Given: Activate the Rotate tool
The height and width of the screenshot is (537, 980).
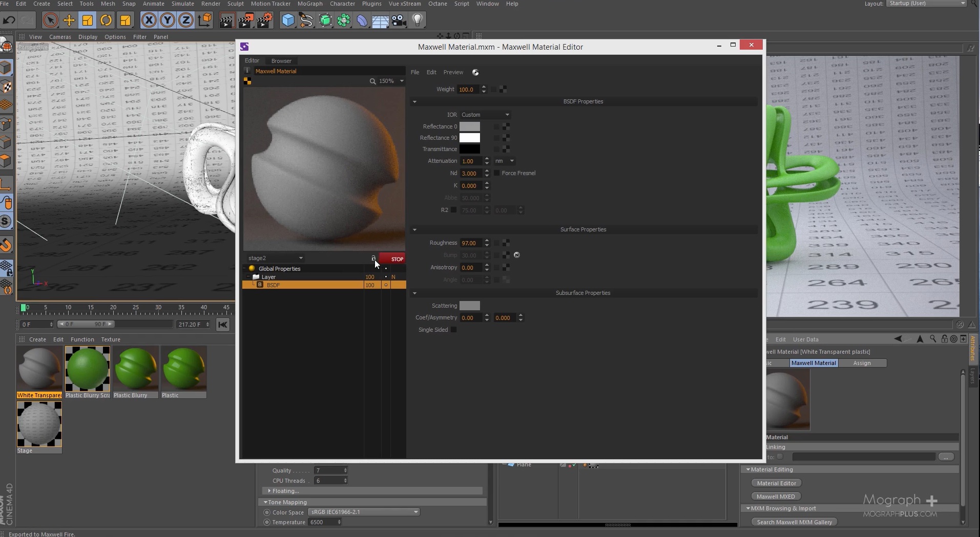Looking at the screenshot, I should pyautogui.click(x=106, y=20).
